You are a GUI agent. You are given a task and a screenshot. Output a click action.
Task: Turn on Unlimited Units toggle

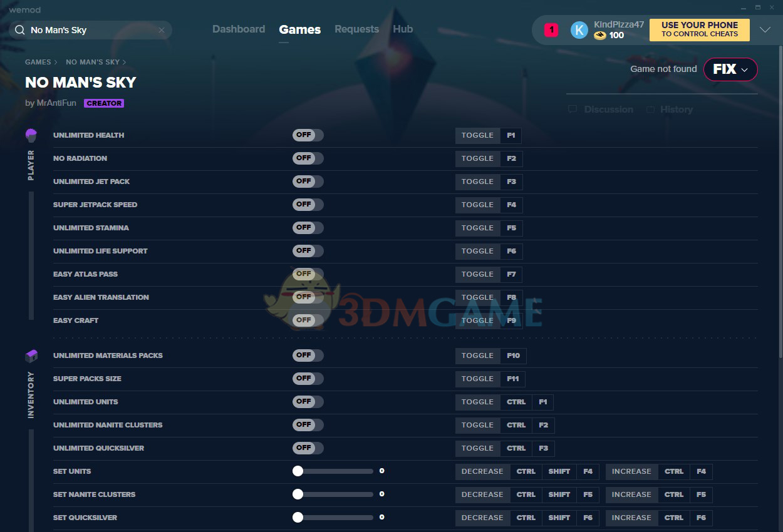pos(308,402)
